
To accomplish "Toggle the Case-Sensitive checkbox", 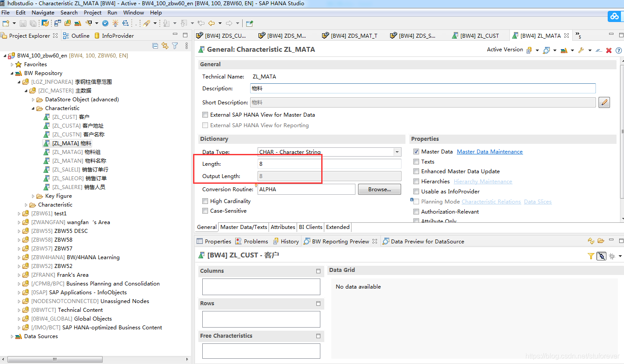I will point(205,211).
